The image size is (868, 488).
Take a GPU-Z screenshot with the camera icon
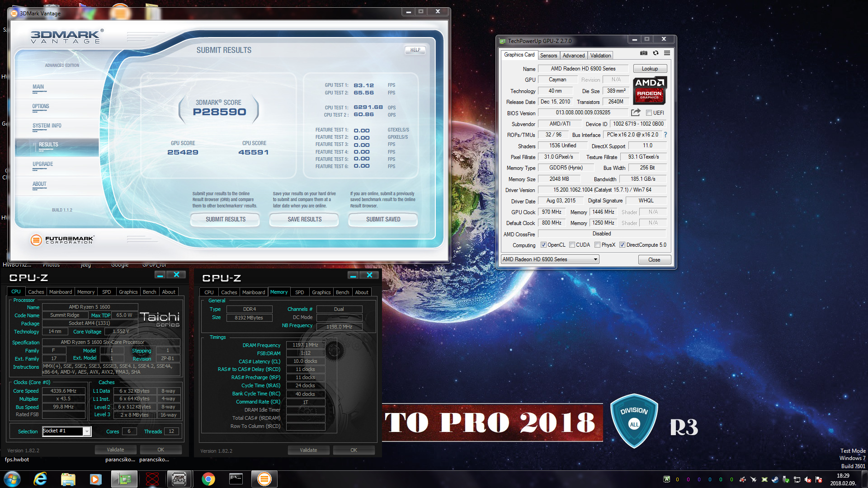[x=643, y=53]
